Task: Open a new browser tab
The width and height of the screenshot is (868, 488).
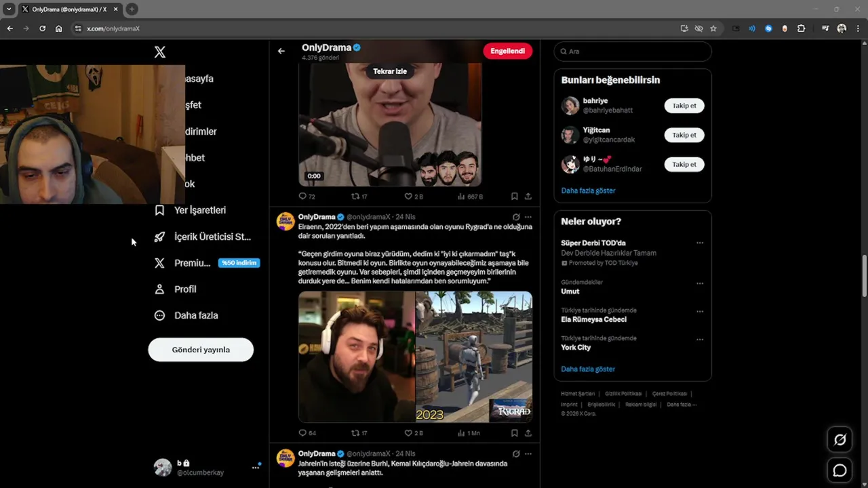Action: (x=132, y=9)
